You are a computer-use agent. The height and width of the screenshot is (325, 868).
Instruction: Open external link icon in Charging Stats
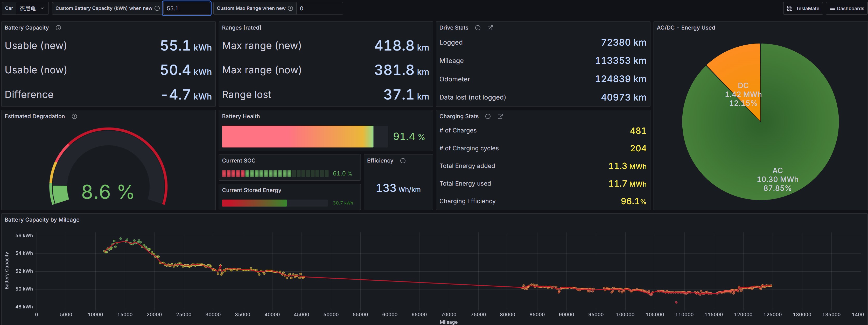(x=500, y=116)
